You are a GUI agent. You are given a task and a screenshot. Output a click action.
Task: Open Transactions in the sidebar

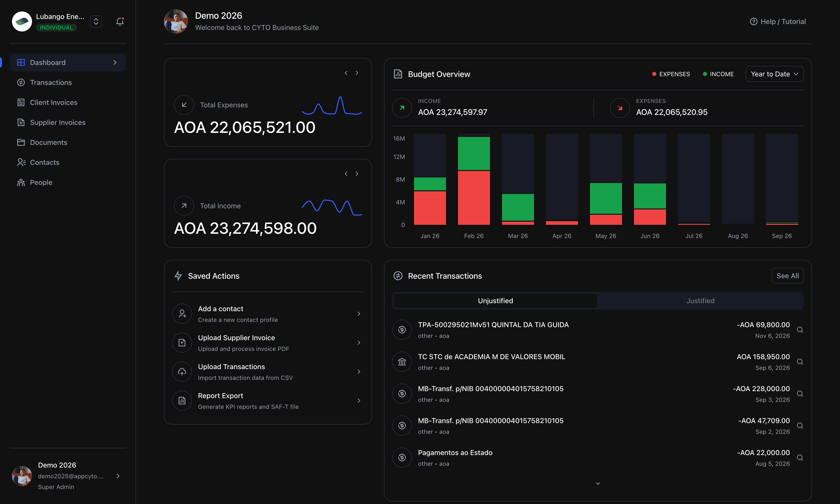tap(68, 82)
